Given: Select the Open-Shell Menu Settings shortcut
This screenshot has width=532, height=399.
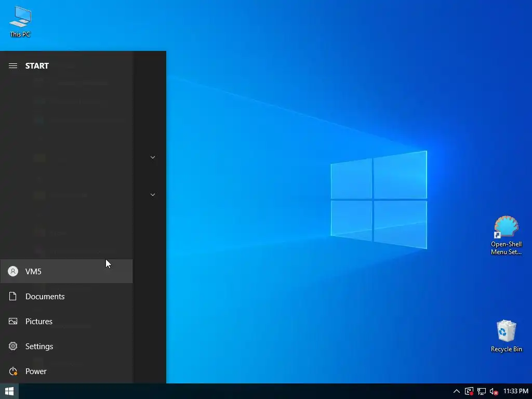Looking at the screenshot, I should [x=506, y=235].
